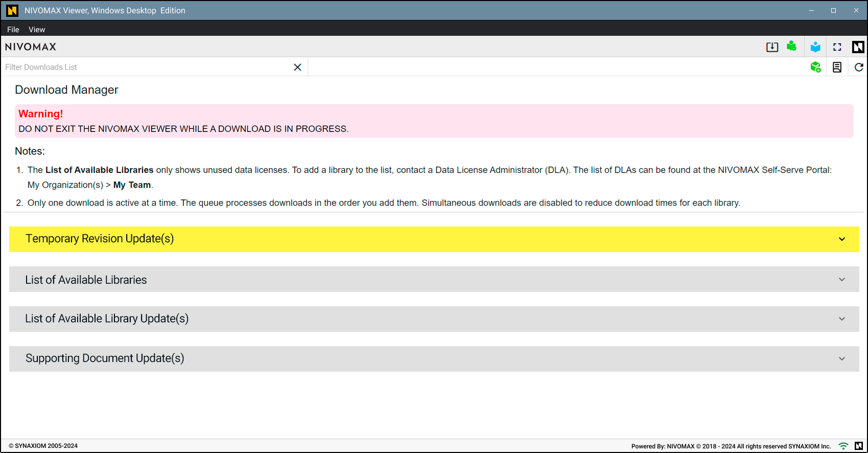
Task: Expand List of Available Libraries section
Action: point(434,279)
